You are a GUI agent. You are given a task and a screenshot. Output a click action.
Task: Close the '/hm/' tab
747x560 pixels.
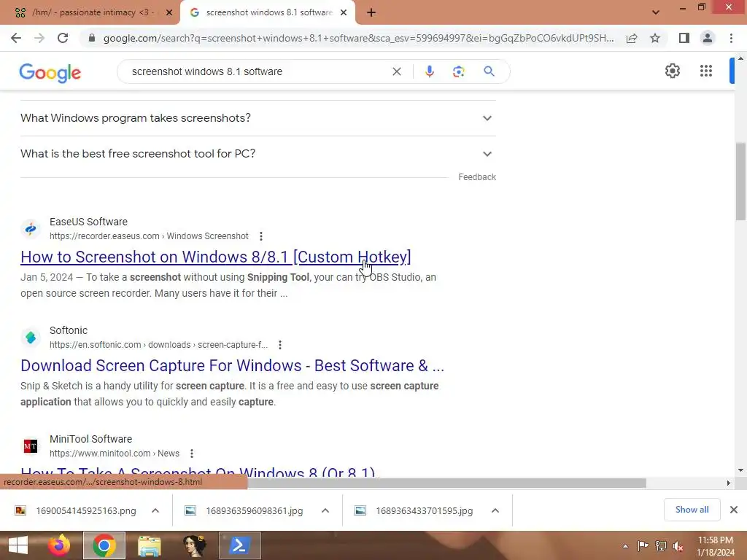[169, 13]
